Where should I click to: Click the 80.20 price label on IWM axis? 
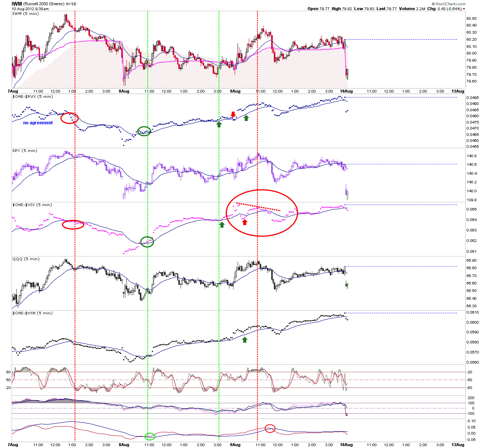coord(472,40)
